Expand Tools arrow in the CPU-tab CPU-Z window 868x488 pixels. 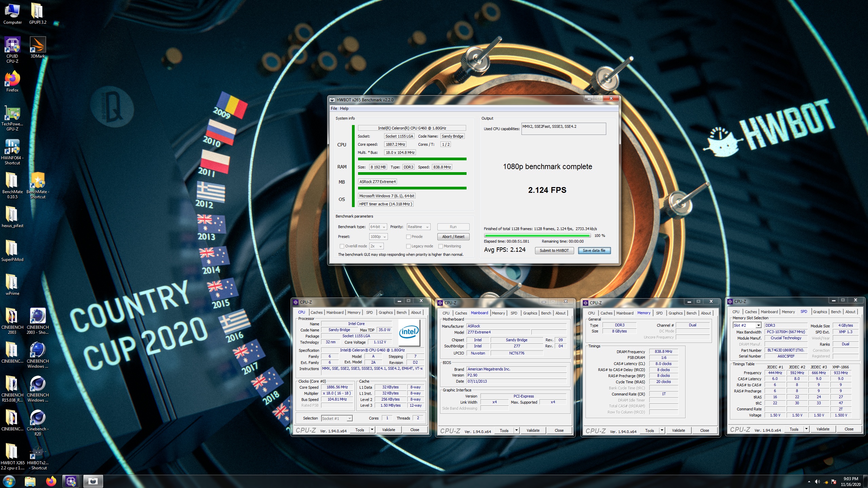pyautogui.click(x=372, y=430)
